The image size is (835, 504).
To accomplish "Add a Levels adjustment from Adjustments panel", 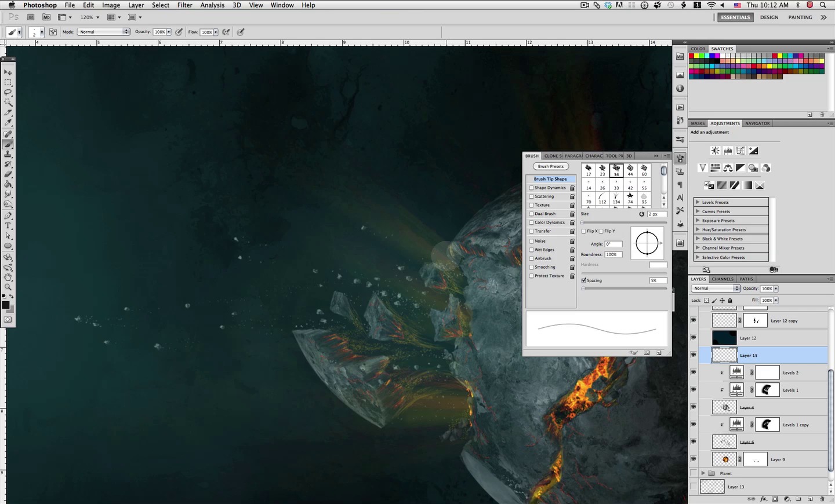I will click(x=728, y=151).
